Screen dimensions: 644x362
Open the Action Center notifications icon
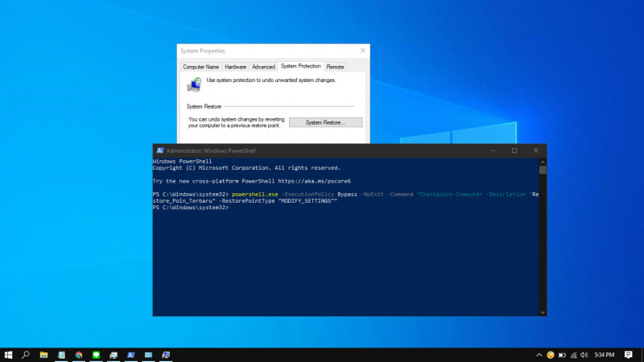click(x=628, y=355)
